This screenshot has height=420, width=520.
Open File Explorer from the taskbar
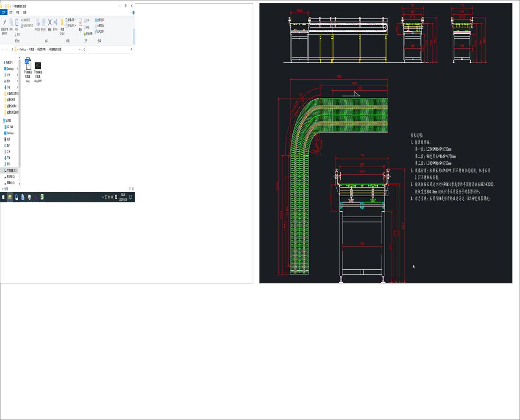[x=10, y=197]
